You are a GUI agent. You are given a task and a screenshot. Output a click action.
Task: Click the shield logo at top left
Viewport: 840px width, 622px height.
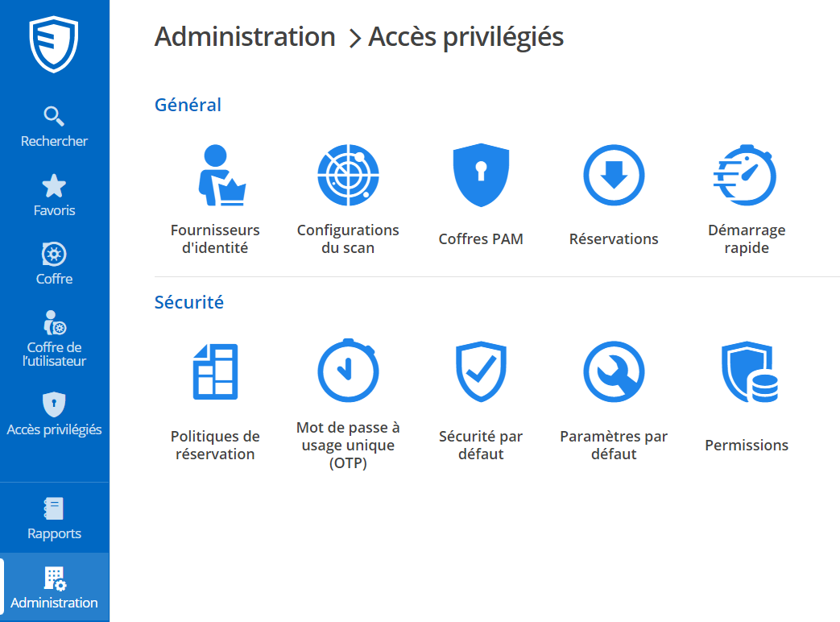click(54, 44)
